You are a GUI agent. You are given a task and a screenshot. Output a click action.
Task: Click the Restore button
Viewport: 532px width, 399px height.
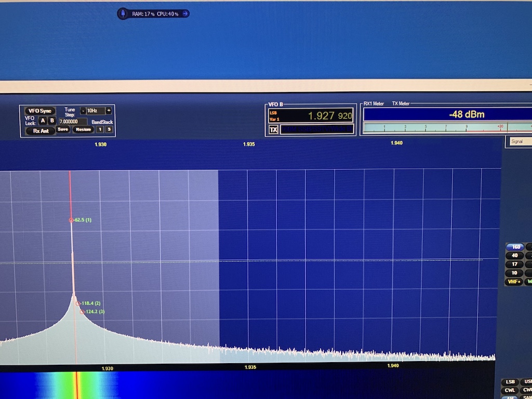83,129
